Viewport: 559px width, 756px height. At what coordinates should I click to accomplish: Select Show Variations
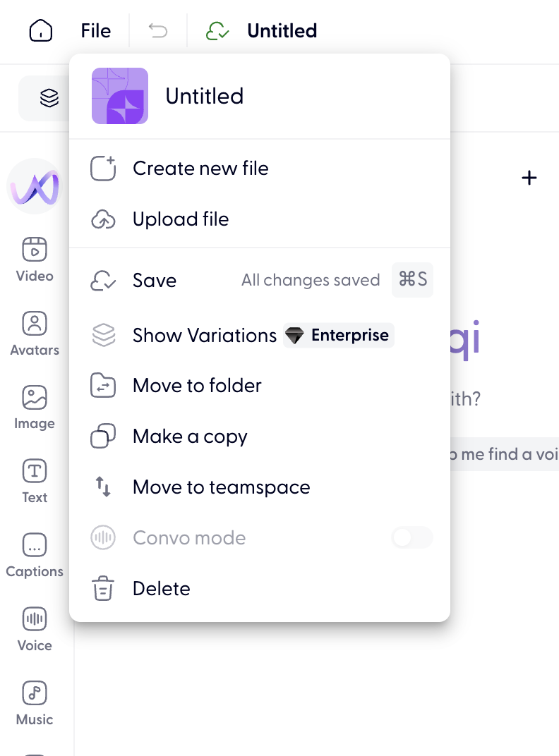tap(260, 335)
